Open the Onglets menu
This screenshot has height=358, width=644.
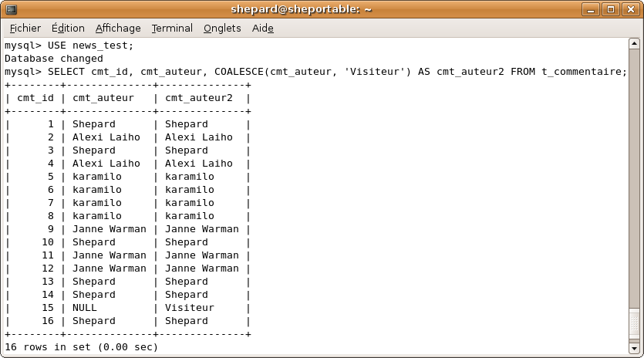[222, 28]
